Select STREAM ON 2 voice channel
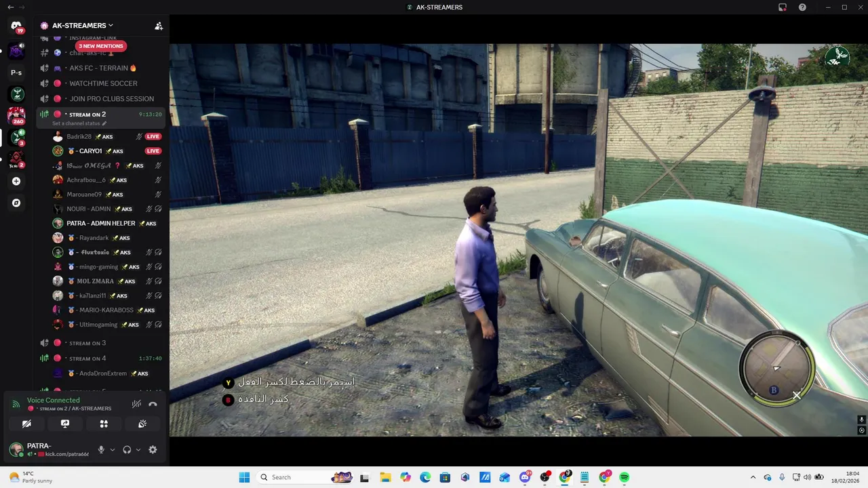This screenshot has width=868, height=488. pyautogui.click(x=100, y=115)
